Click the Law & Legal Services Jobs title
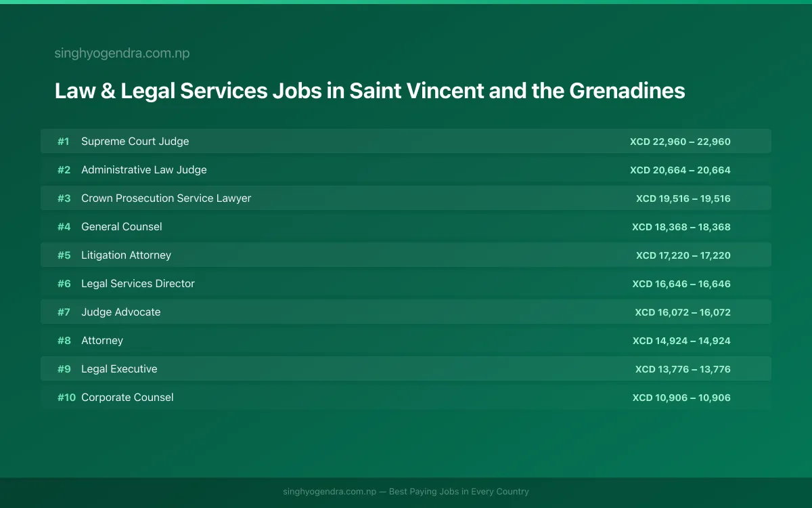Screen dimensions: 812x508 [369, 91]
